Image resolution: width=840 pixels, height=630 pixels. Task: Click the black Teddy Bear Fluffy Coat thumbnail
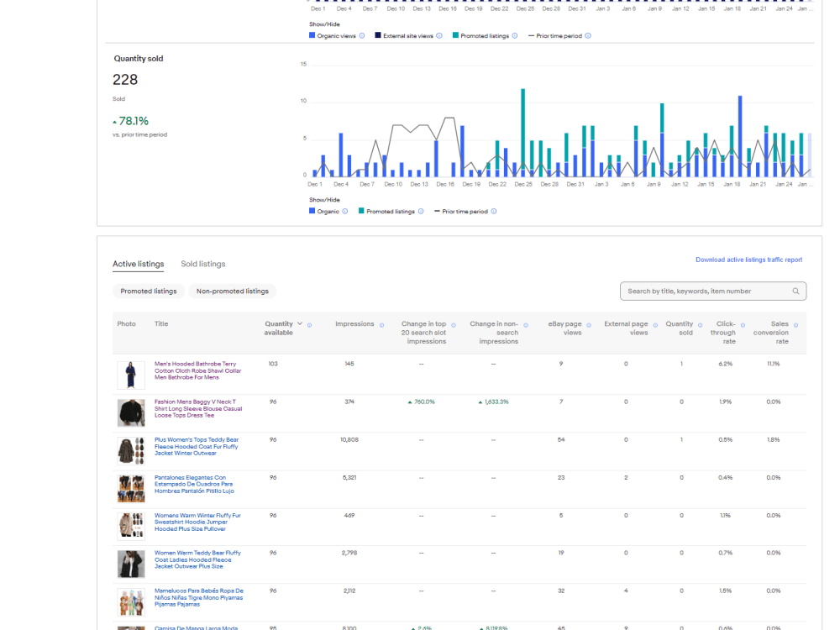131,564
